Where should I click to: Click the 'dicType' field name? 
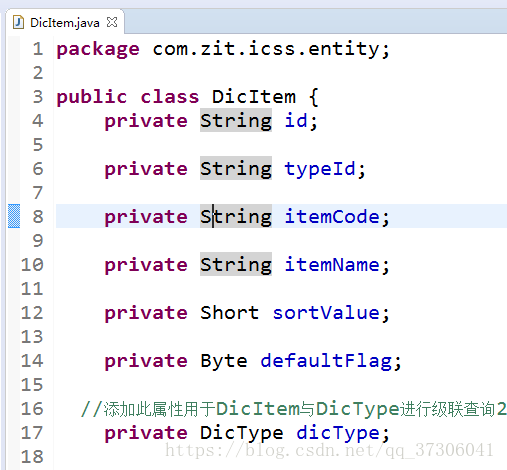click(338, 433)
